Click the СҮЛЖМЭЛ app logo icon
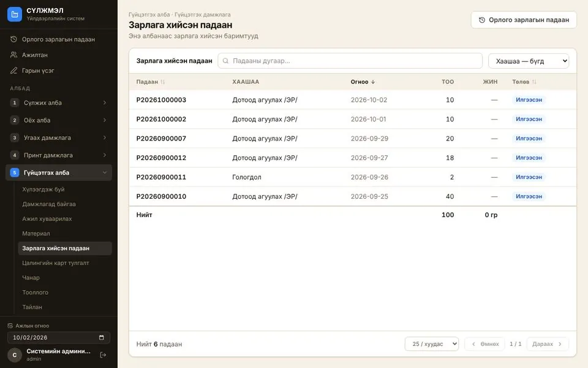The height and width of the screenshot is (368, 588). (15, 14)
